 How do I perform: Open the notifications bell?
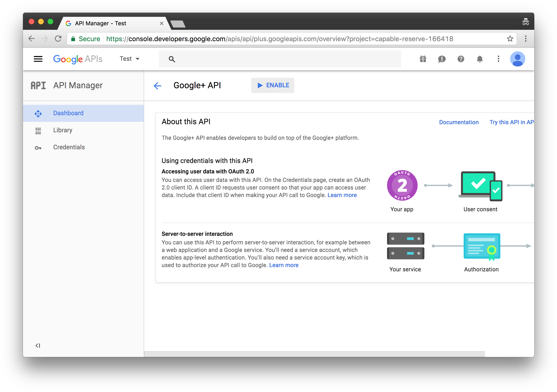coord(480,59)
